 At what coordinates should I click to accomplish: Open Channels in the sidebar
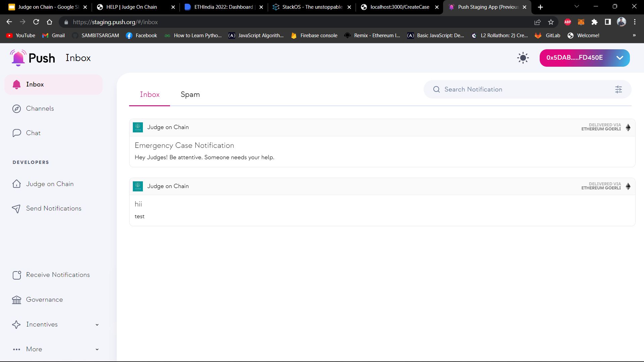click(x=40, y=109)
